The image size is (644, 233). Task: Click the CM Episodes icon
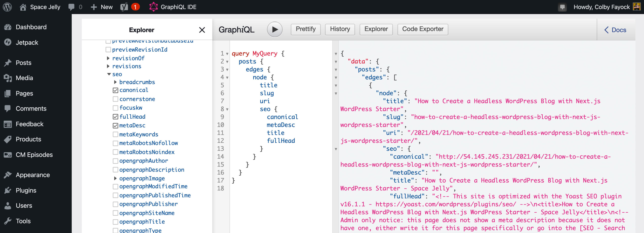(x=8, y=155)
